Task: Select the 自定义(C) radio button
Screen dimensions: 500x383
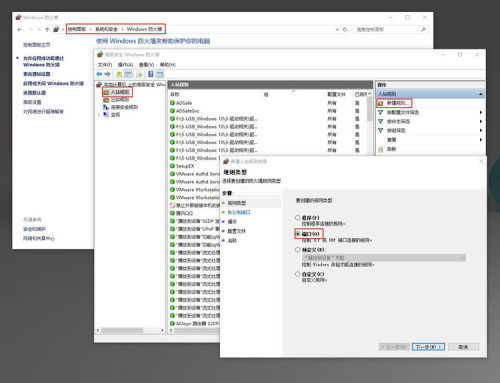Action: [x=298, y=274]
